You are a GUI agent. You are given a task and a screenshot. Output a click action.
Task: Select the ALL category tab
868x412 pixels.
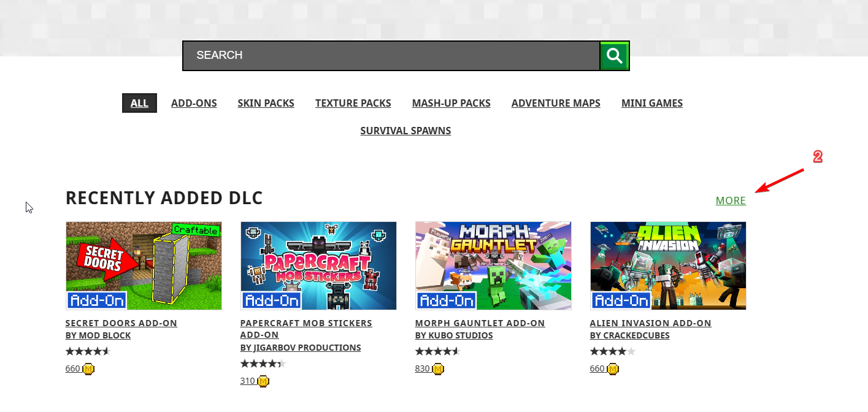coord(139,103)
